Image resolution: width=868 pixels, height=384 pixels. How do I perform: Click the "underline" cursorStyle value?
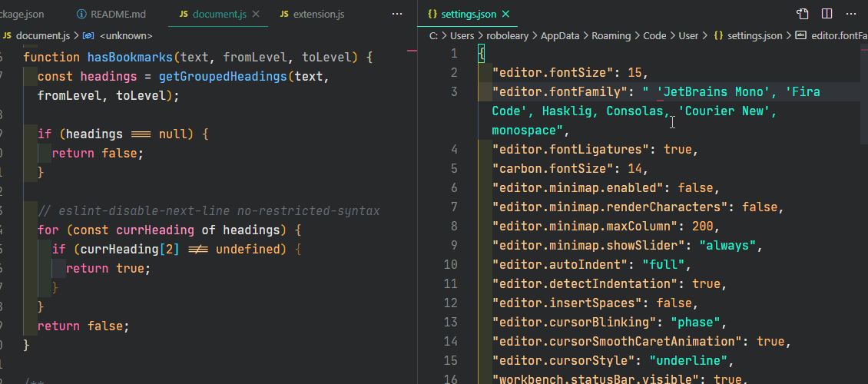tap(688, 361)
